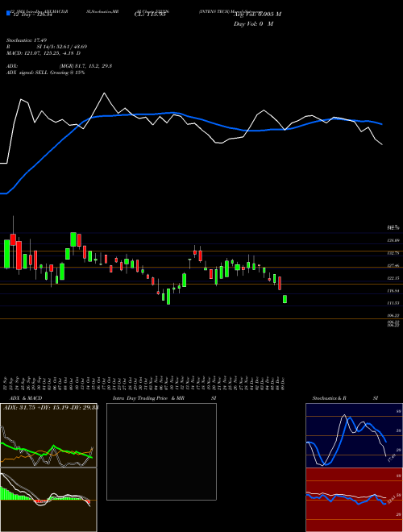Click the '(MGR) 31.7, 15.2, 29.3' ADX values
The width and height of the screenshot is (403, 532).
click(85, 66)
